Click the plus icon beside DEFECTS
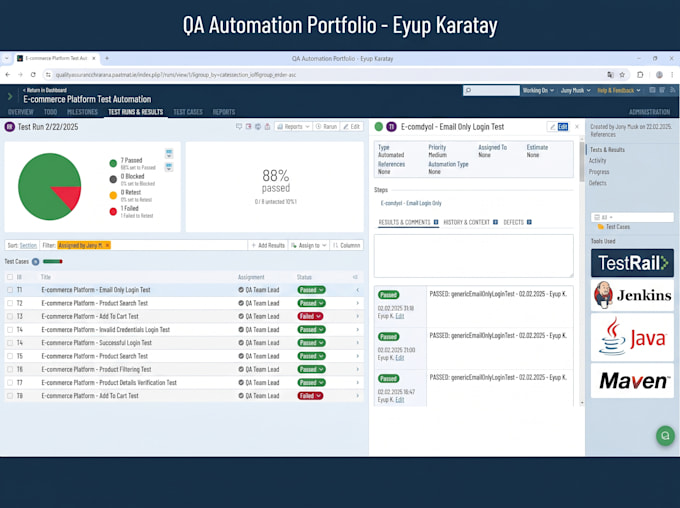This screenshot has height=508, width=680. coord(529,222)
